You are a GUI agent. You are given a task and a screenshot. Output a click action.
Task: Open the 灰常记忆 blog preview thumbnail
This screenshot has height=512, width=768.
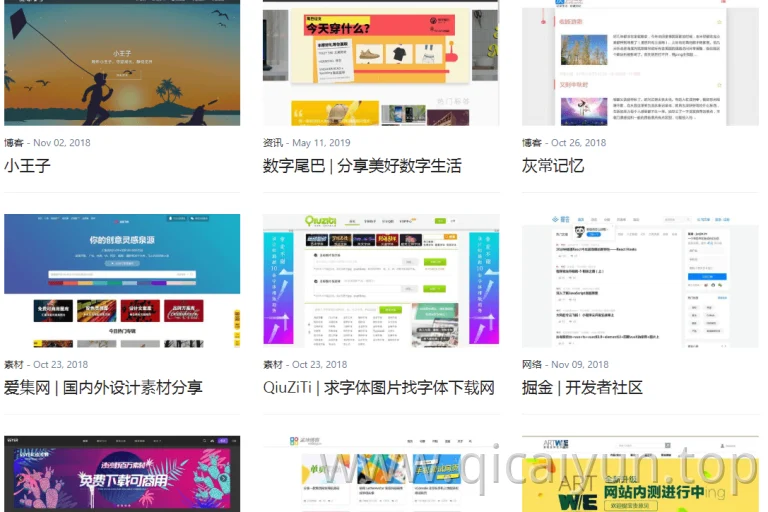point(640,63)
